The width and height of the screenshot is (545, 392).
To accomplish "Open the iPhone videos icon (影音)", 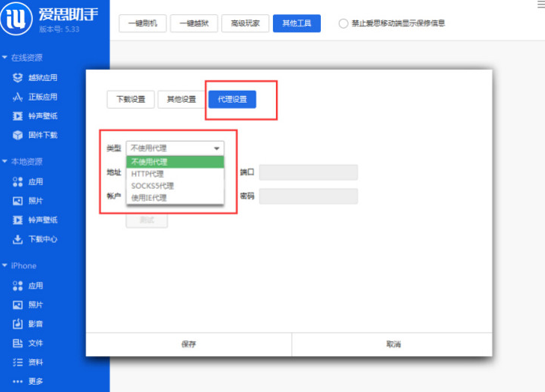I will (18, 325).
